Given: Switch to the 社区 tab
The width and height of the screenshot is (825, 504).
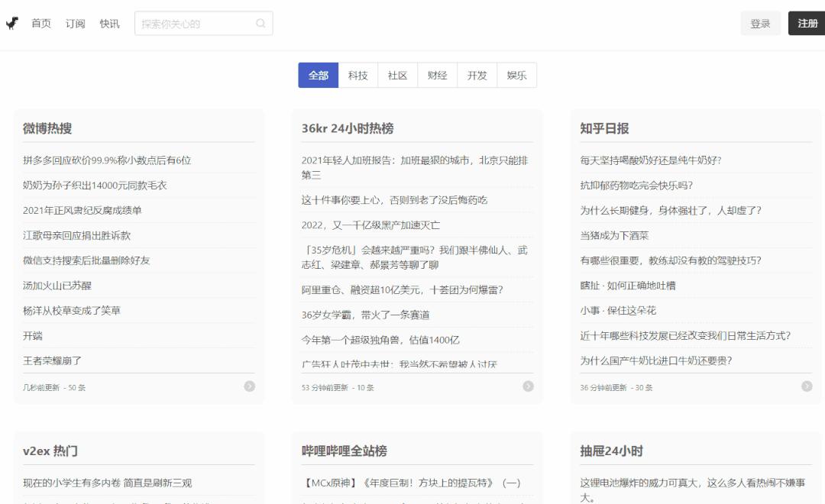Looking at the screenshot, I should pyautogui.click(x=397, y=75).
